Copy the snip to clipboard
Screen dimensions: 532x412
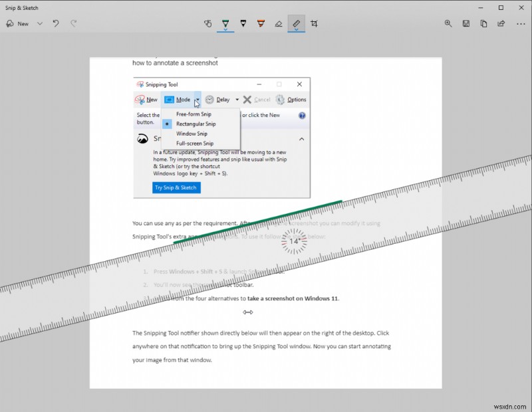[484, 23]
